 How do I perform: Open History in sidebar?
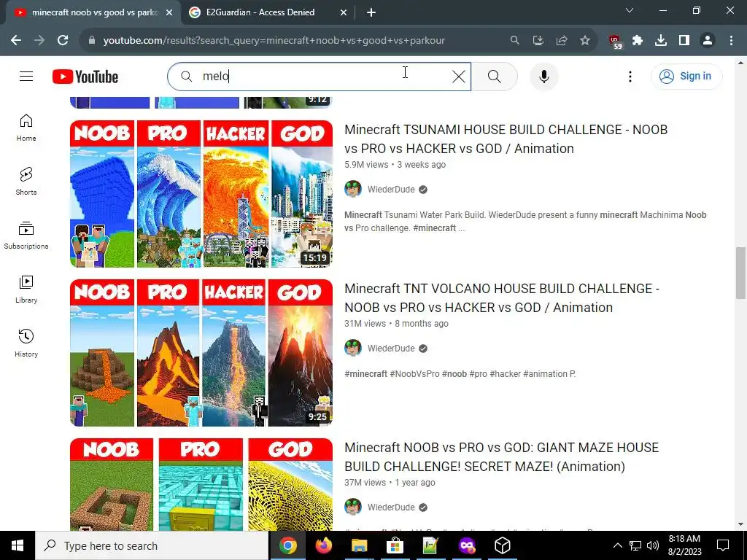(x=26, y=343)
